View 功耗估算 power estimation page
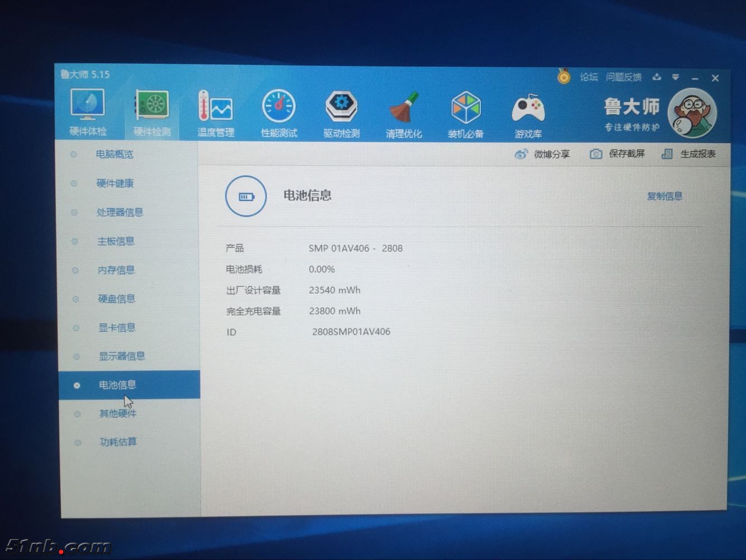This screenshot has height=560, width=746. tap(117, 442)
